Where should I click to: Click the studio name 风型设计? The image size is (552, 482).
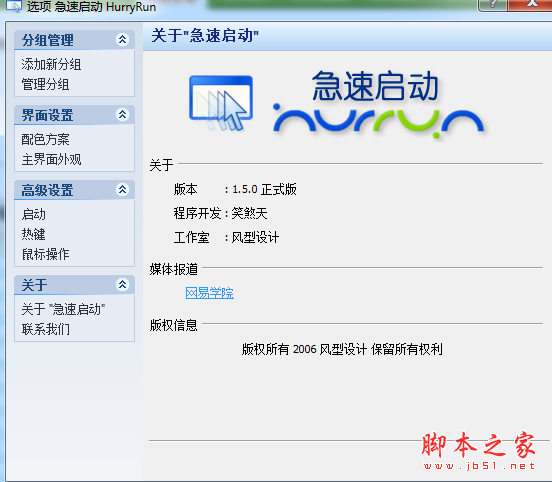[255, 237]
